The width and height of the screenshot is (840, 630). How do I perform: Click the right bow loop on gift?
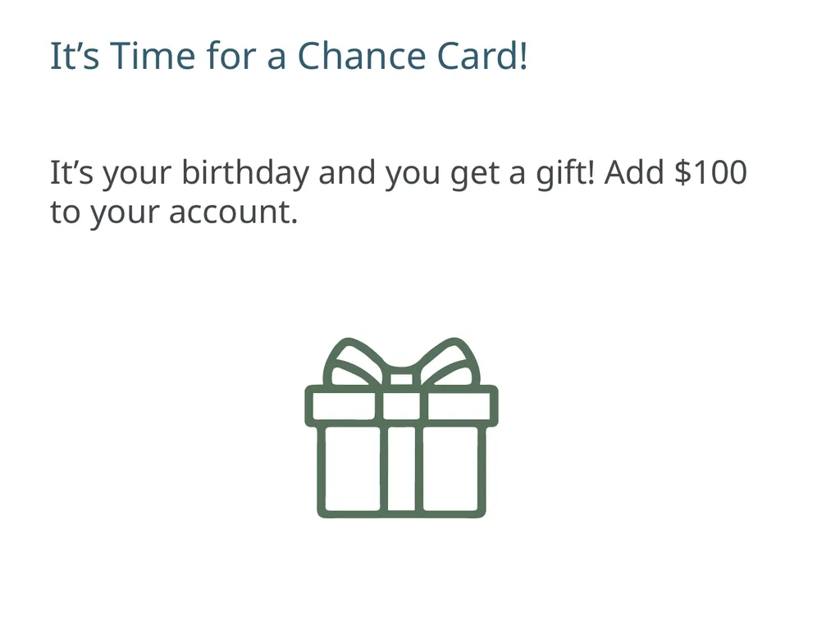[x=450, y=362]
